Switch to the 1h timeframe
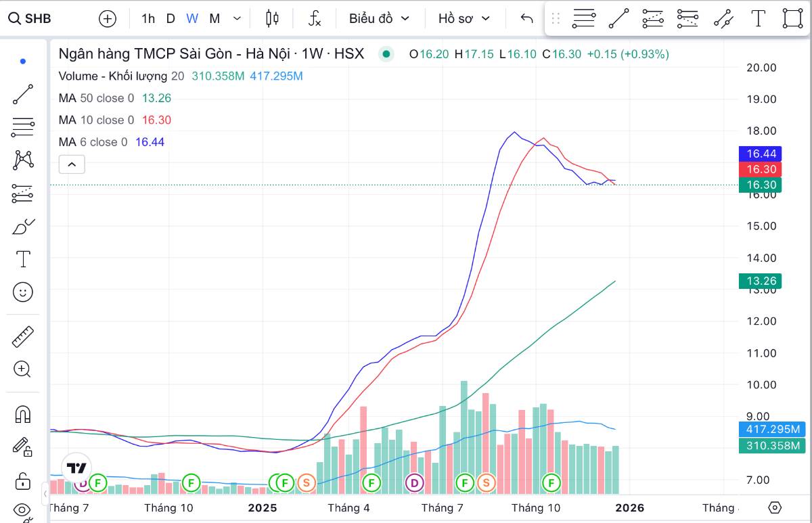 [x=148, y=19]
